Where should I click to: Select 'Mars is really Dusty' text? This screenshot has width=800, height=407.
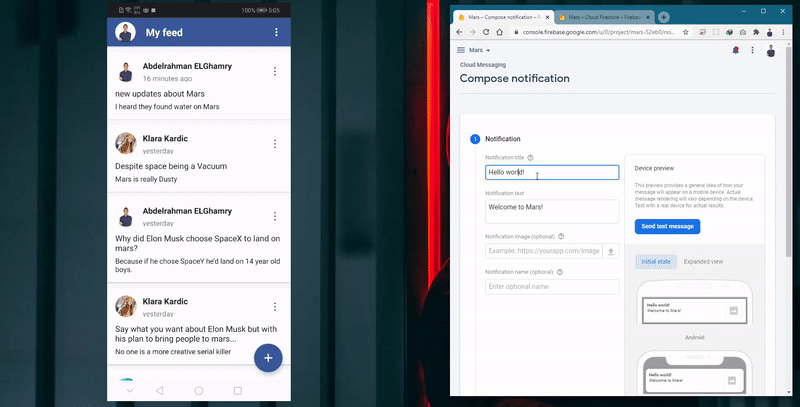[x=146, y=179]
